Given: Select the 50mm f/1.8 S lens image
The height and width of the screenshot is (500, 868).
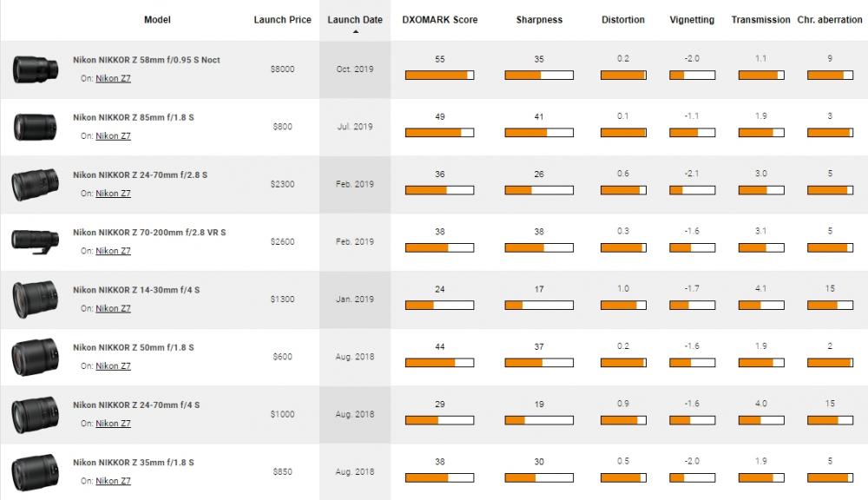Looking at the screenshot, I should 35,357.
